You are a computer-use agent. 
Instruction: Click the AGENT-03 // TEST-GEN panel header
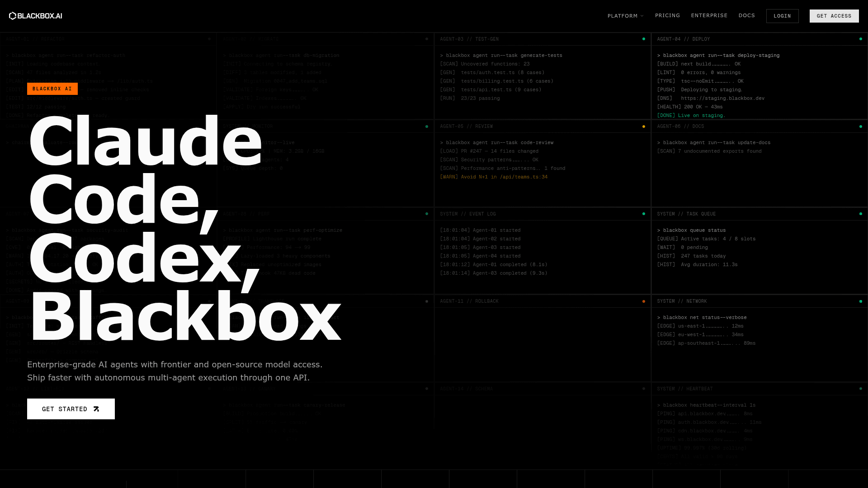pyautogui.click(x=542, y=39)
